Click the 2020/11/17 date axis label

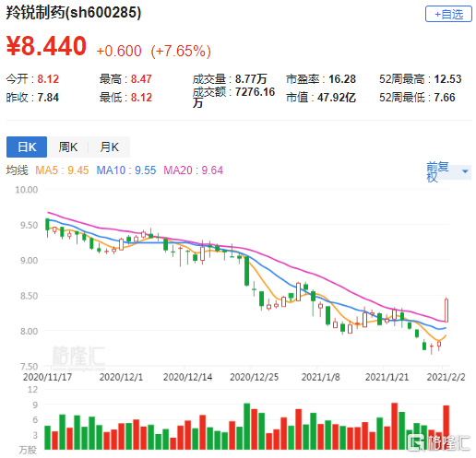coord(47,377)
